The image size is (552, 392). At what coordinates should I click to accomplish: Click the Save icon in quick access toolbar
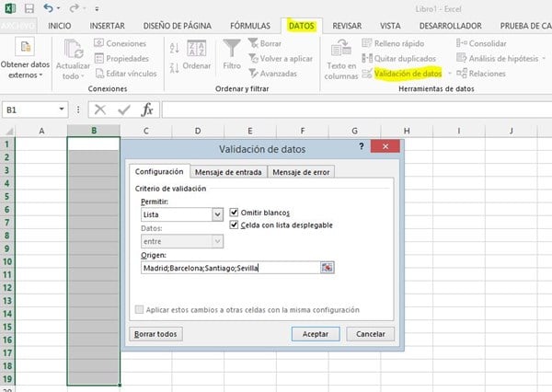coord(29,8)
